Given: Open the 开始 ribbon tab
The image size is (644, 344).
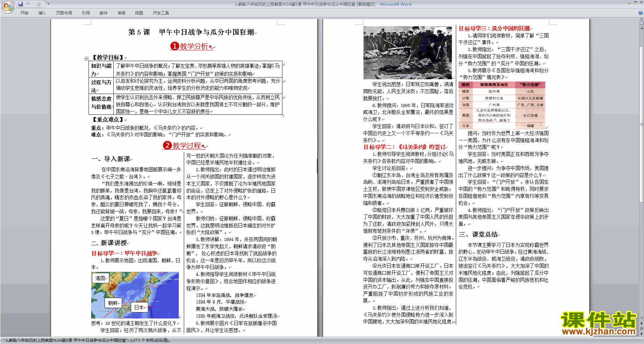Looking at the screenshot, I should [24, 13].
